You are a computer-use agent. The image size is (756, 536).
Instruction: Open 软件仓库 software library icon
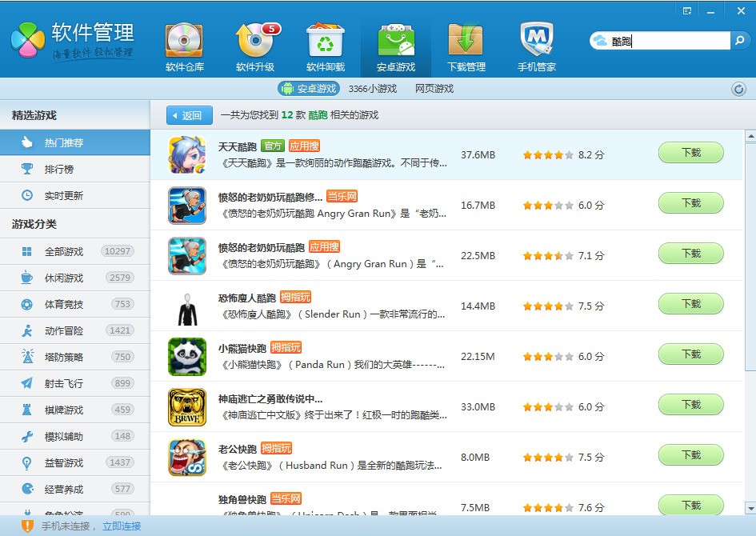pyautogui.click(x=184, y=47)
